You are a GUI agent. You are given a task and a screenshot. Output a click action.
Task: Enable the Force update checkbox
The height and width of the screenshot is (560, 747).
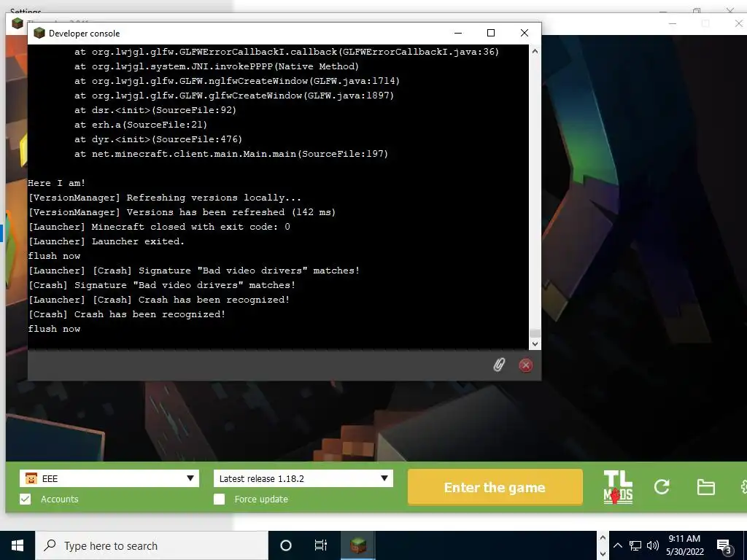click(219, 499)
